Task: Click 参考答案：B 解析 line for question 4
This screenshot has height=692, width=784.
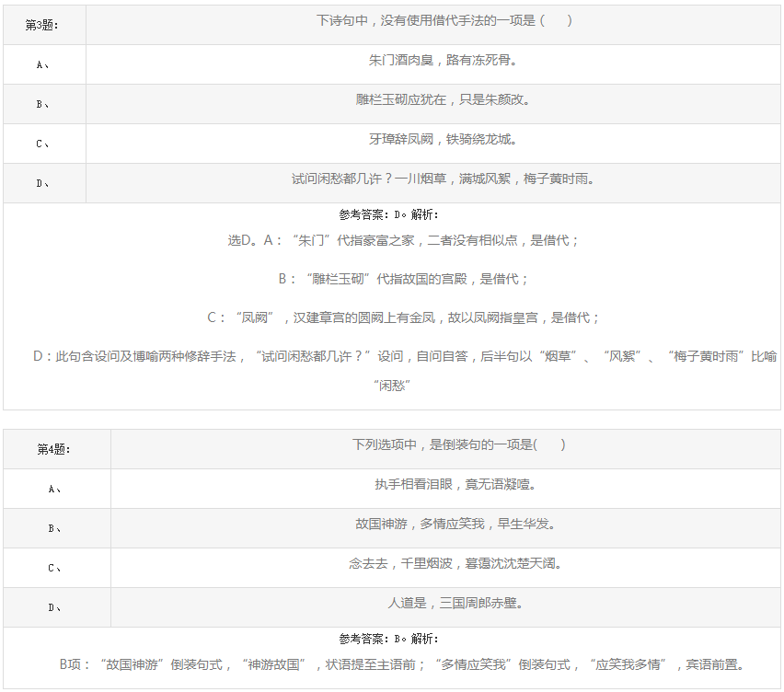Action: click(389, 639)
